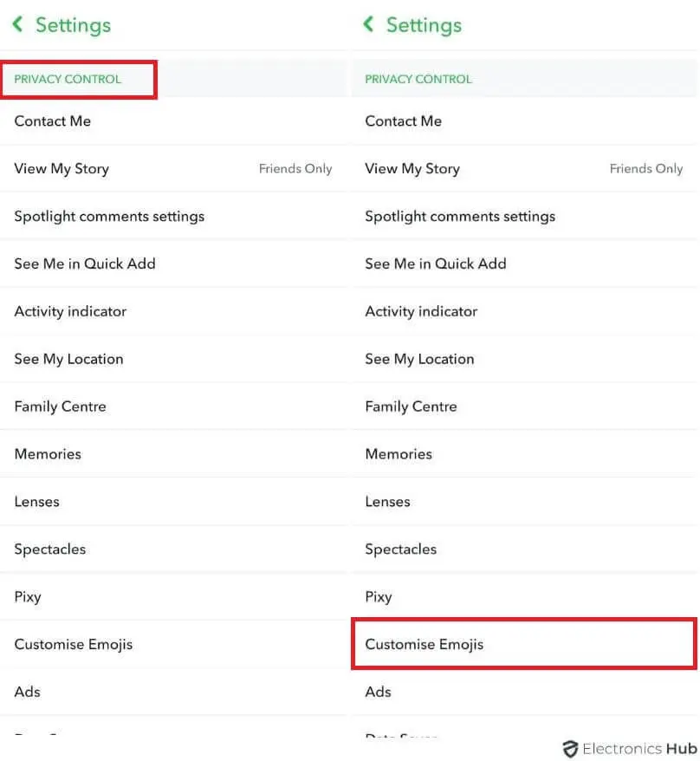Viewport: 700px width, 761px height.
Task: Tap the back arrow in right Settings header
Action: pyautogui.click(x=369, y=23)
